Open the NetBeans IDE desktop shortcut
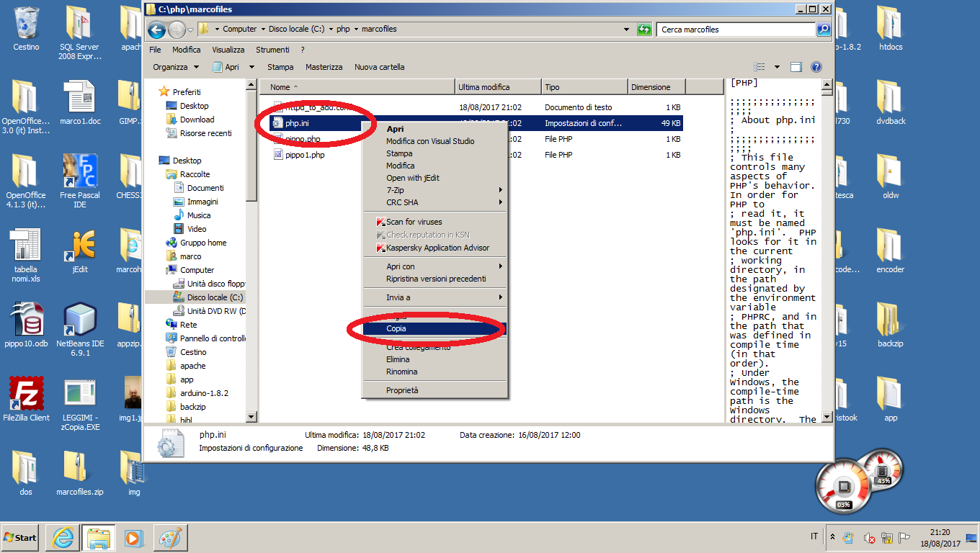This screenshot has height=553, width=980. pyautogui.click(x=80, y=320)
